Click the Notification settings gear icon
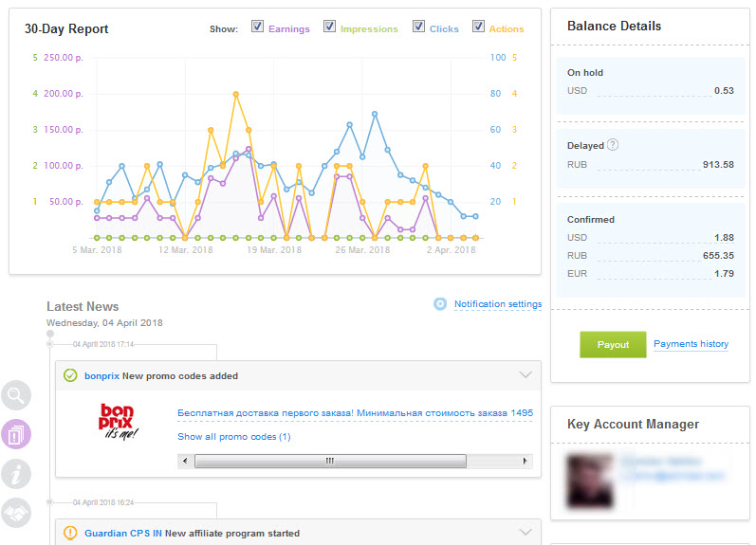Viewport: 756px width, 545px height. (439, 304)
